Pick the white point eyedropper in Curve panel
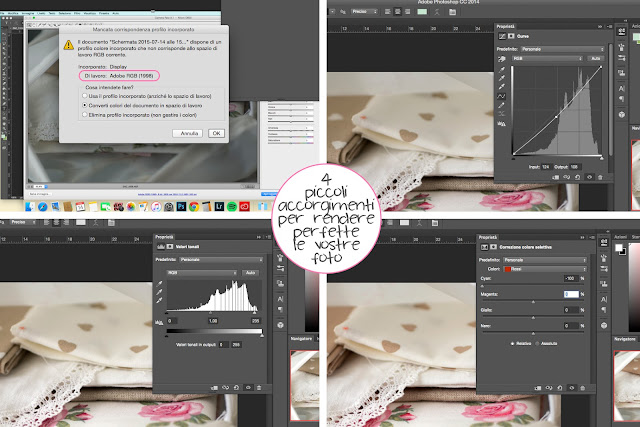 click(x=502, y=87)
